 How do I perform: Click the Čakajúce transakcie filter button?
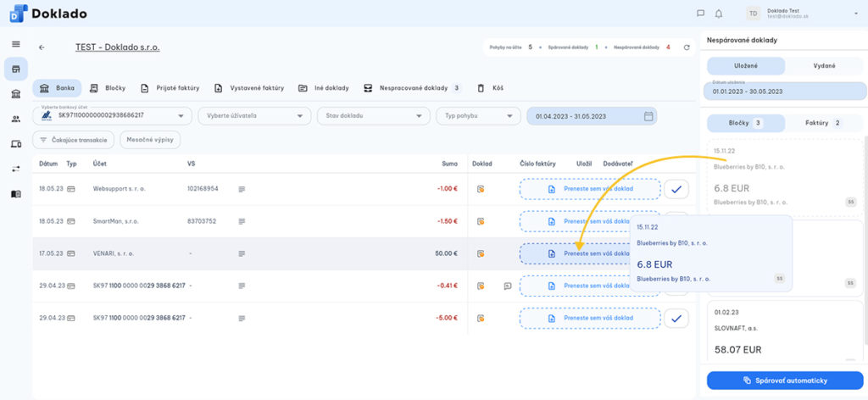[74, 140]
